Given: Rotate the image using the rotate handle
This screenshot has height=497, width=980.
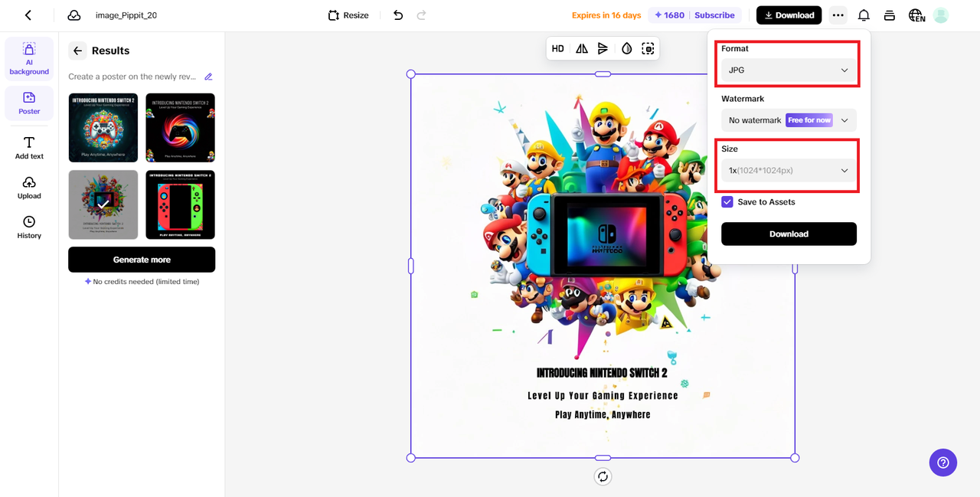Looking at the screenshot, I should (603, 476).
